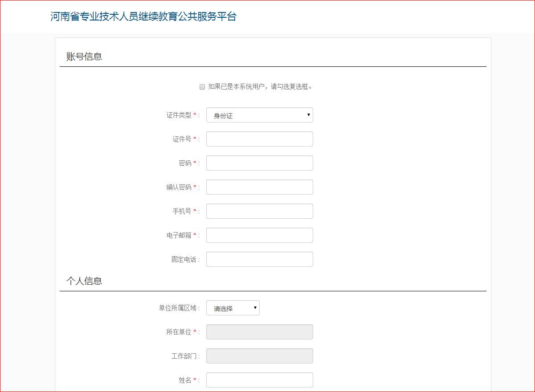
Task: Select the 确认密码 text box
Action: [259, 187]
